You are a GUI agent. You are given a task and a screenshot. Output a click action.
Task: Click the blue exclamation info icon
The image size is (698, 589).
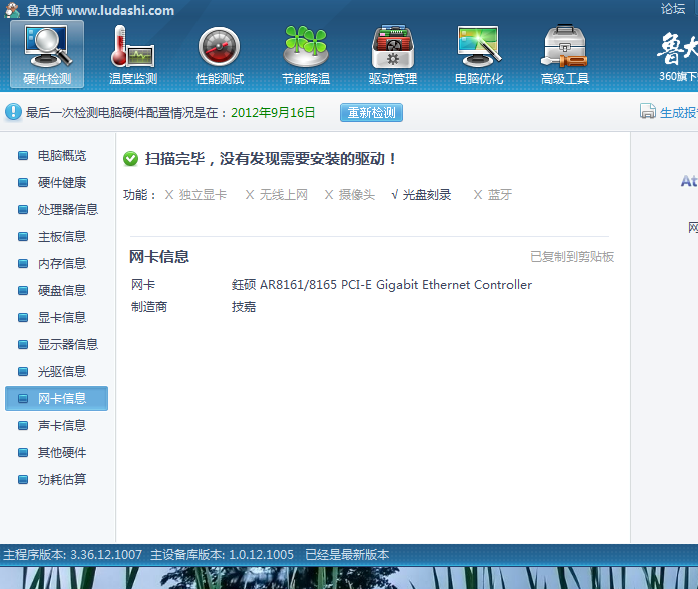point(13,112)
